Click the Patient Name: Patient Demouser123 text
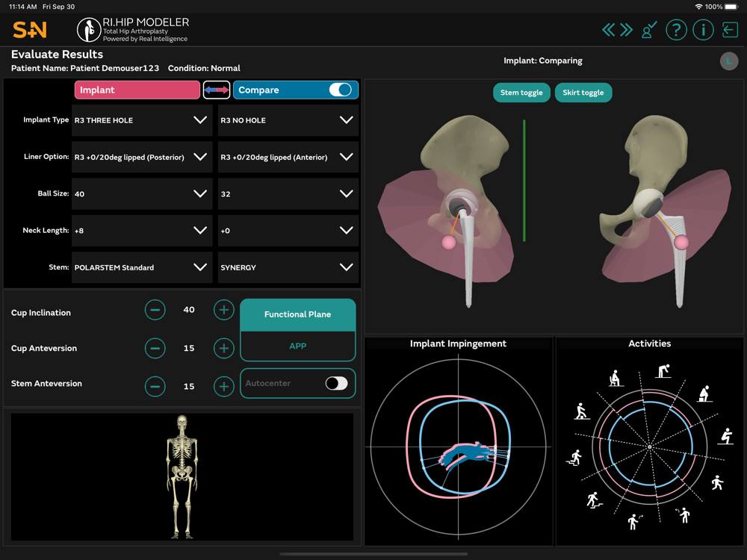This screenshot has width=747, height=560. coord(85,68)
